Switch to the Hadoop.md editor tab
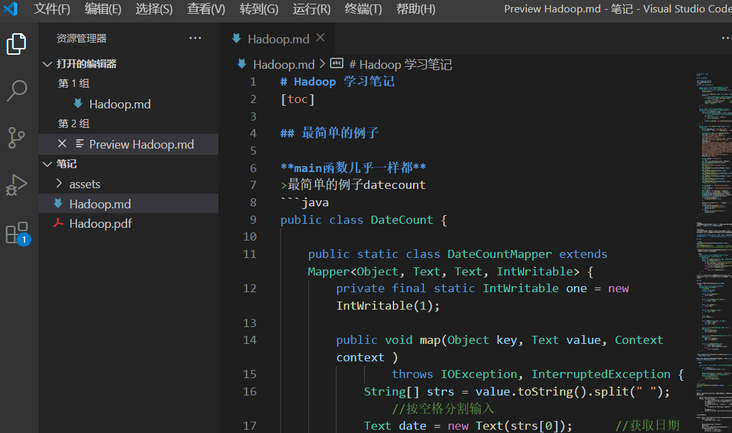The height and width of the screenshot is (433, 732). click(278, 38)
